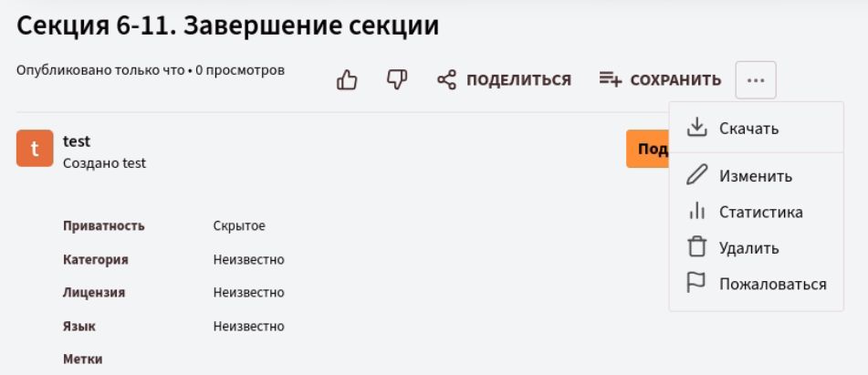Click the orange subscribe button
Viewport: 868px width, 375px height.
(x=648, y=149)
